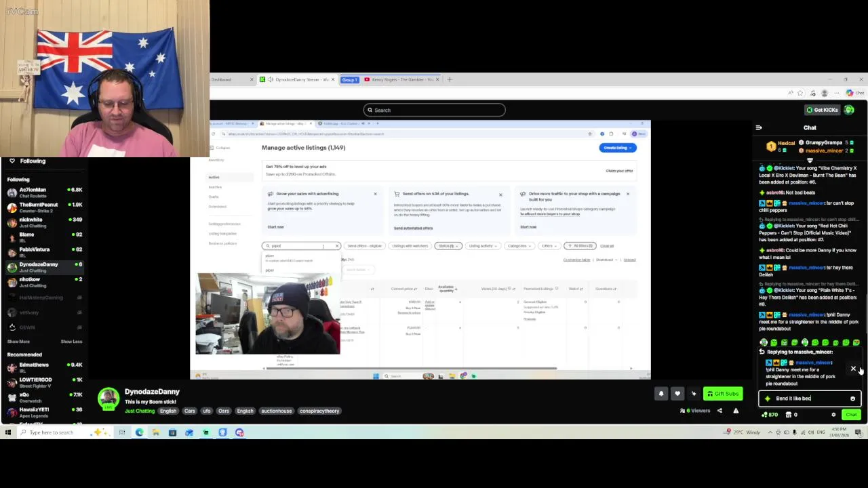This screenshot has width=868, height=488.
Task: Click Send automated offers link
Action: (x=413, y=228)
